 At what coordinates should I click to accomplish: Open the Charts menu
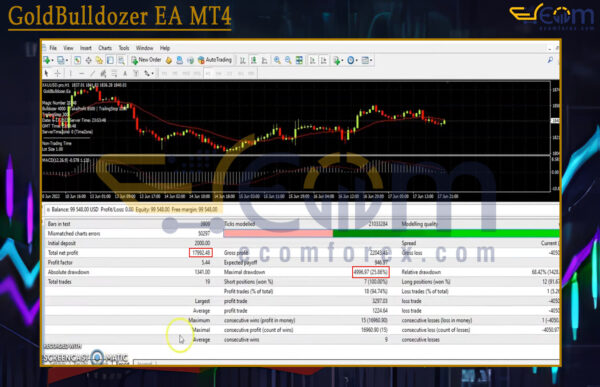[105, 48]
